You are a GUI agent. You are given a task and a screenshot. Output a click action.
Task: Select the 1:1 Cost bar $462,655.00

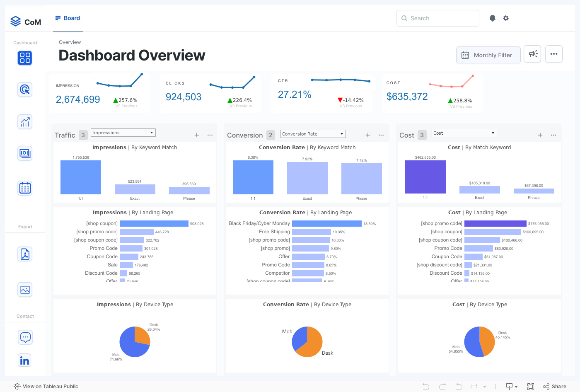point(425,177)
